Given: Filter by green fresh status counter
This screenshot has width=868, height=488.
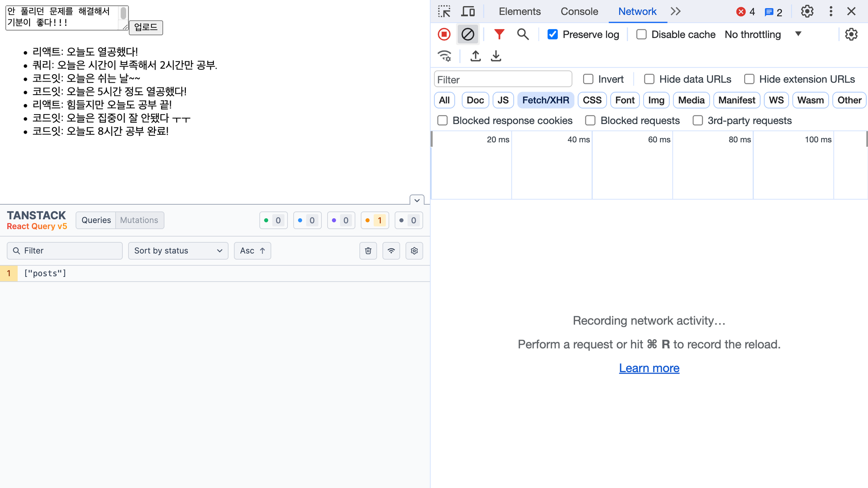Looking at the screenshot, I should pos(273,220).
